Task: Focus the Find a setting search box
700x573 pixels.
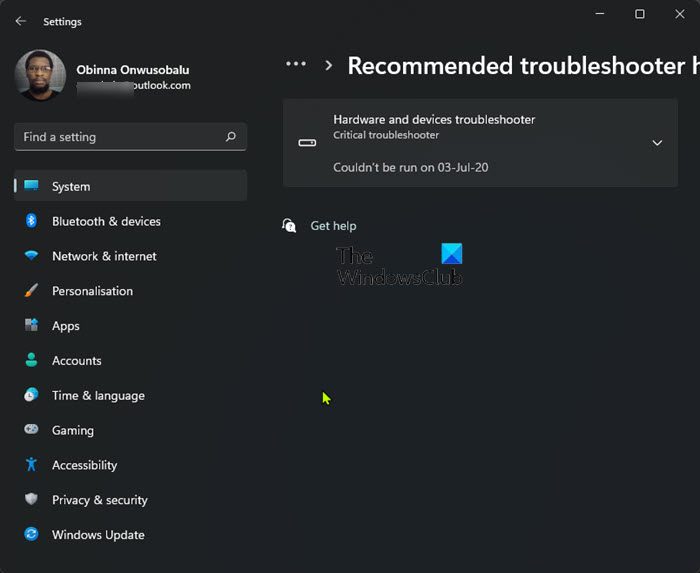Action: 120,137
